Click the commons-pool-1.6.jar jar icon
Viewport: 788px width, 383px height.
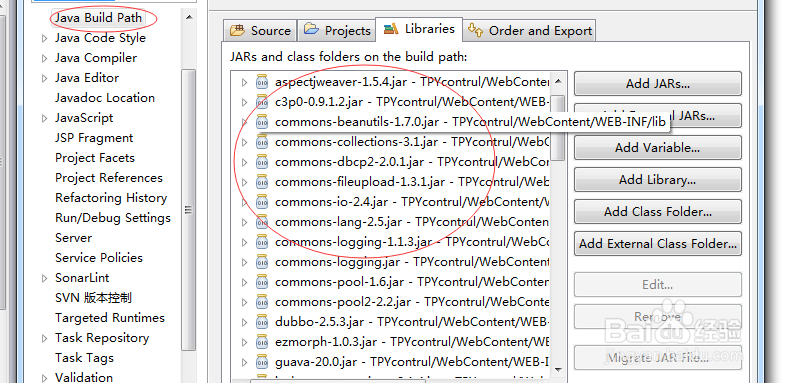(x=262, y=282)
